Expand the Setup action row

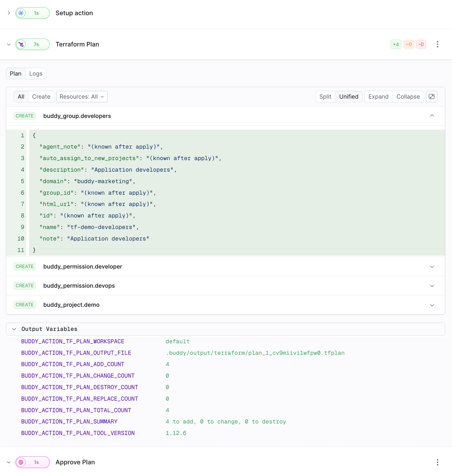pyautogui.click(x=9, y=13)
